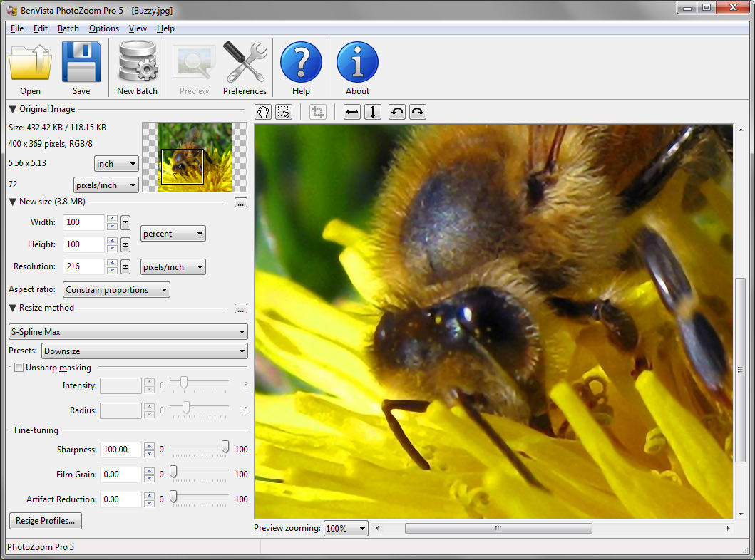The width and height of the screenshot is (755, 560).
Task: Open Preferences tools icon
Action: tap(245, 63)
